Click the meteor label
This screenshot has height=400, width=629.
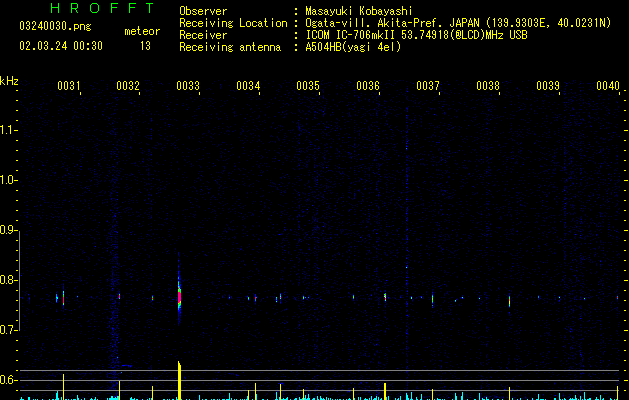click(142, 31)
